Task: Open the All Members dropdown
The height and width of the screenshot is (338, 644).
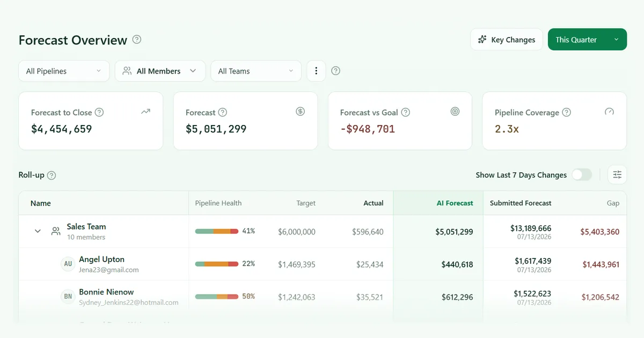Action: (160, 71)
